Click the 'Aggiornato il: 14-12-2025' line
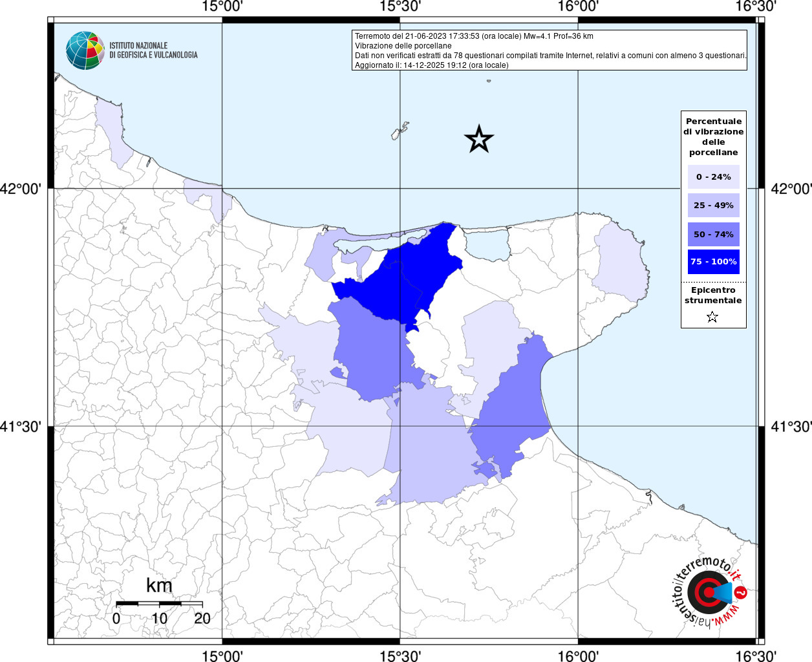 point(431,65)
